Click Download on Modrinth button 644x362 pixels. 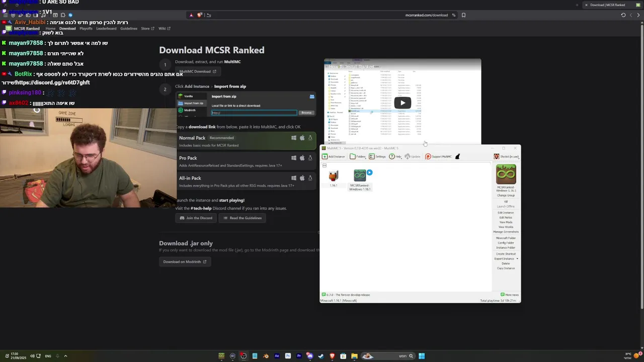(185, 261)
